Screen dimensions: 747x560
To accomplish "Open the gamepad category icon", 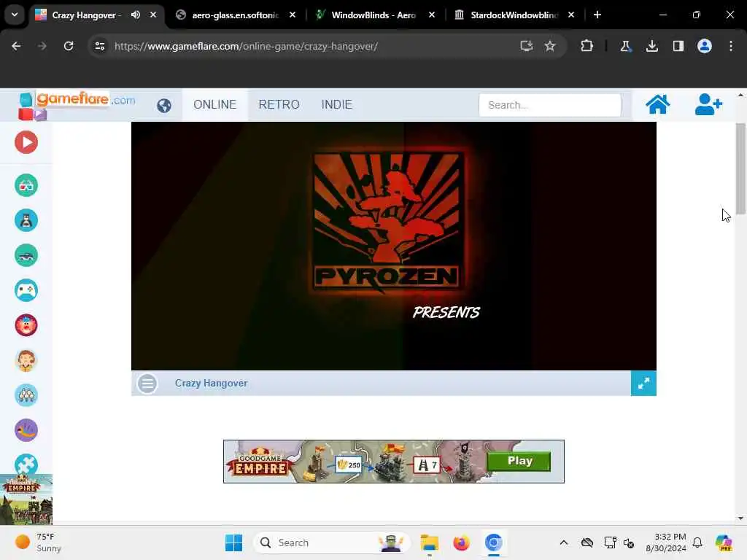I will coord(26,290).
